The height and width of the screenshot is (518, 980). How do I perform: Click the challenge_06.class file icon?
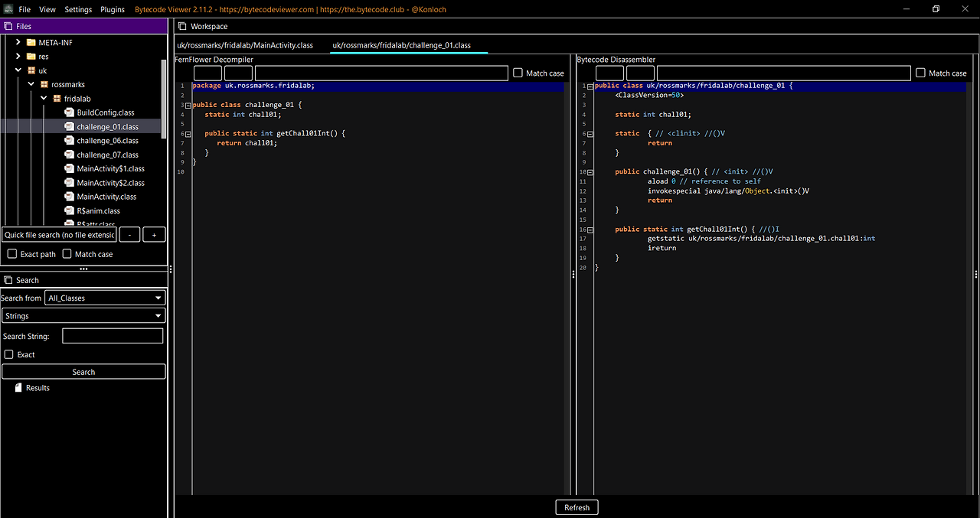(x=70, y=141)
